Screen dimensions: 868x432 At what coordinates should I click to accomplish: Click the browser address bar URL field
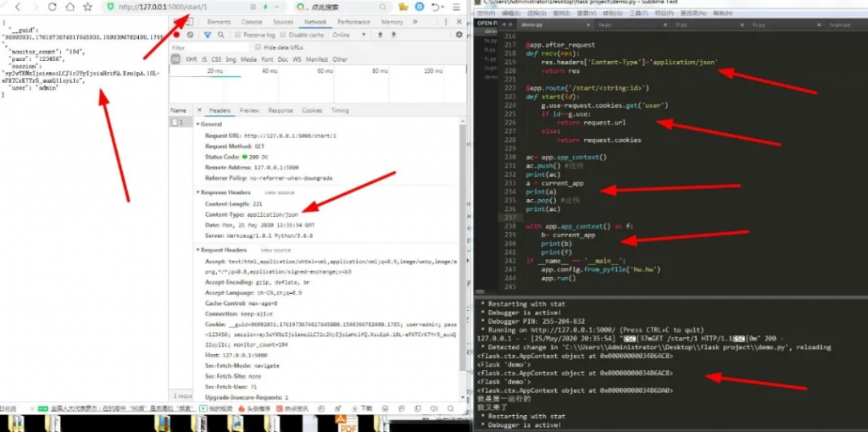click(170, 7)
